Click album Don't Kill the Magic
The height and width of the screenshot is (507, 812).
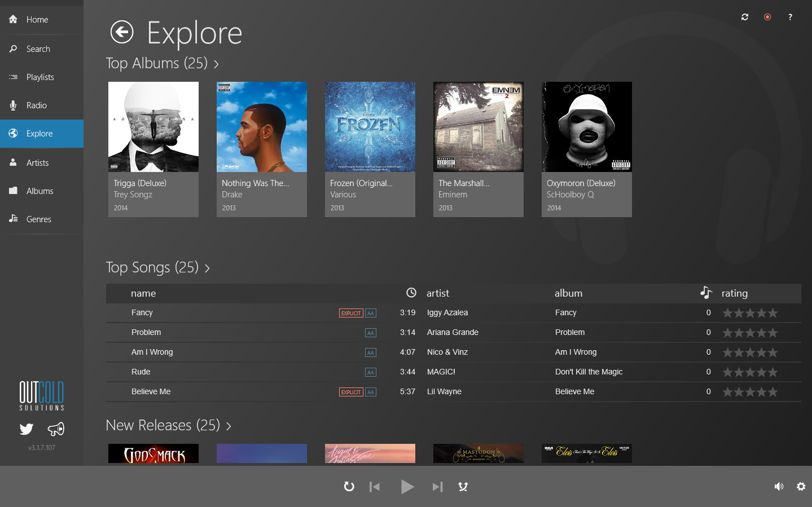coord(589,372)
